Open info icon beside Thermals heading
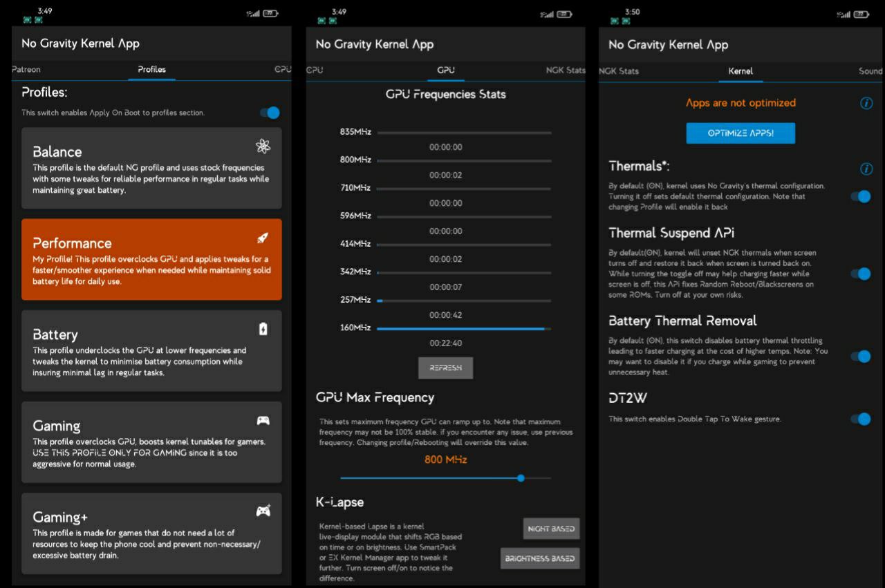885x588 pixels. [x=866, y=169]
